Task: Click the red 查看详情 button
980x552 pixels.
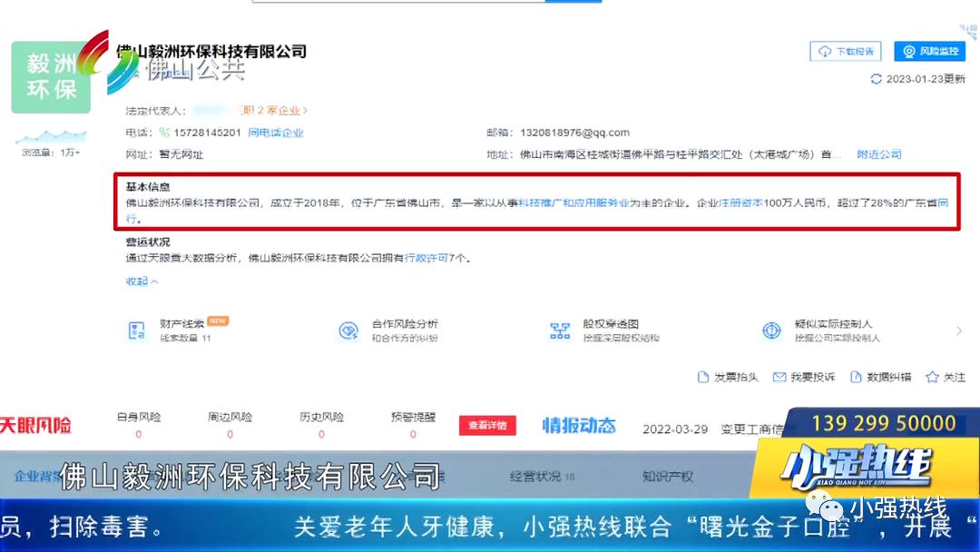Action: pos(487,425)
